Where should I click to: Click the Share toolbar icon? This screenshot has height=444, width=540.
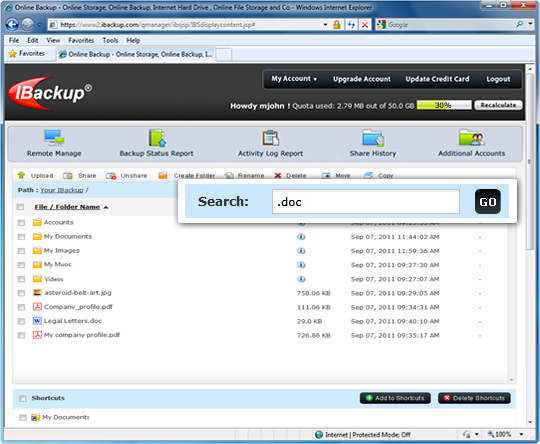tap(68, 176)
